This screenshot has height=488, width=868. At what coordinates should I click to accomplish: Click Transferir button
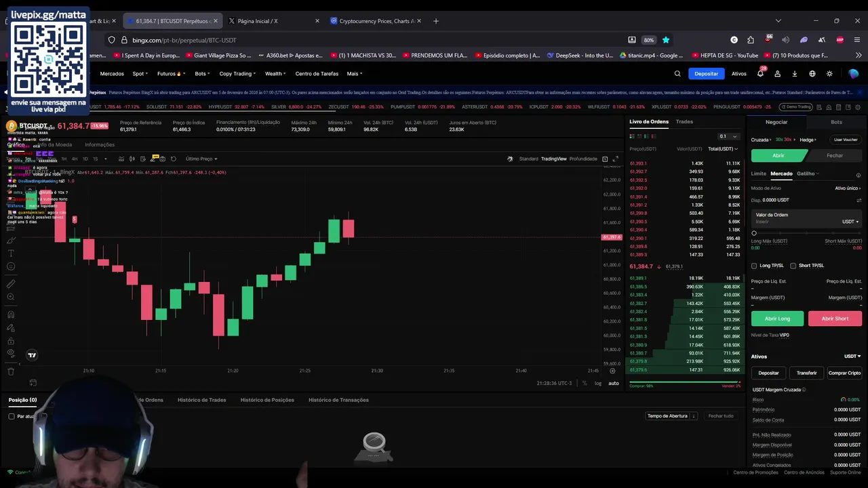point(806,373)
